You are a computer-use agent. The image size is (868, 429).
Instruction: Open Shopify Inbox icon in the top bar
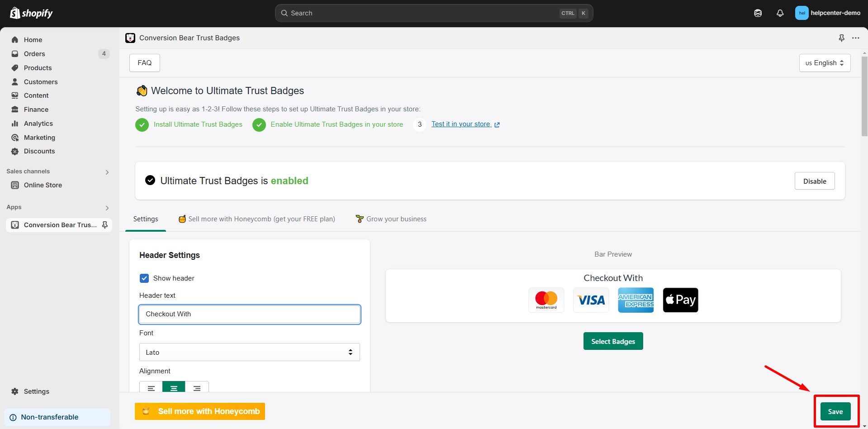tap(758, 13)
